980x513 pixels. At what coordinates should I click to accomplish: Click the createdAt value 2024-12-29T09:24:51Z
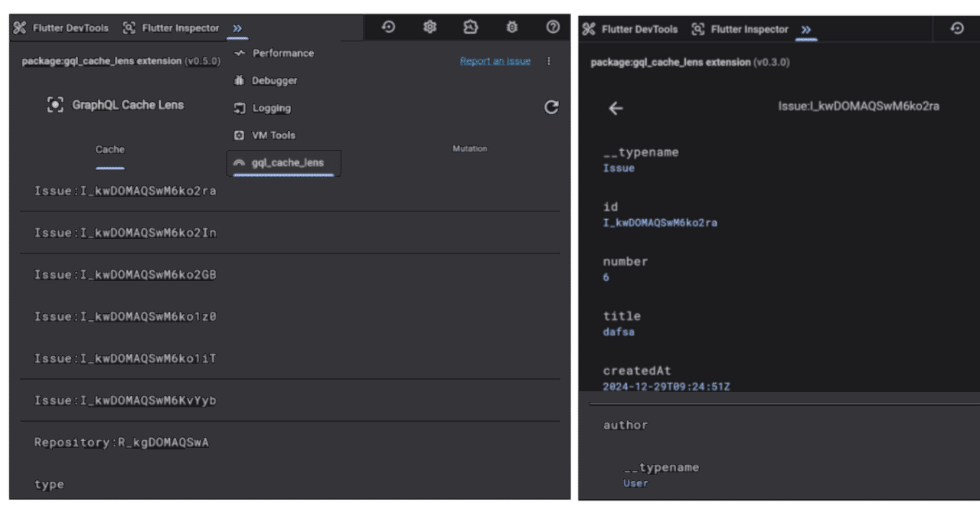666,387
